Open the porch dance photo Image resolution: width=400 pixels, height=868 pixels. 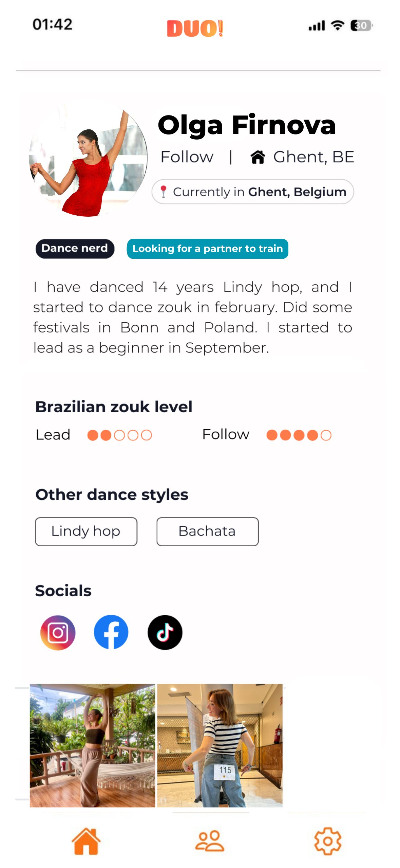coord(92,745)
